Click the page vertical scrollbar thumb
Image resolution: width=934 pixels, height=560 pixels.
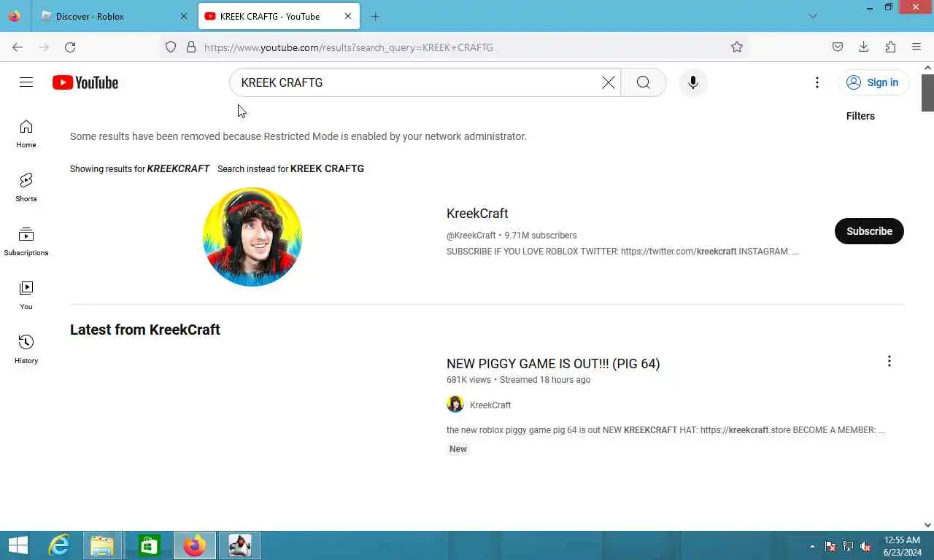click(927, 93)
